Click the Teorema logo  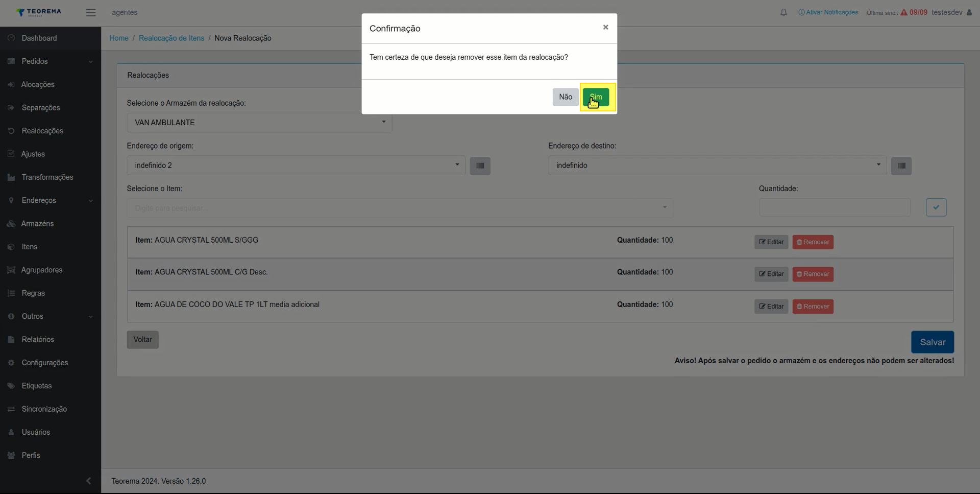(x=38, y=12)
